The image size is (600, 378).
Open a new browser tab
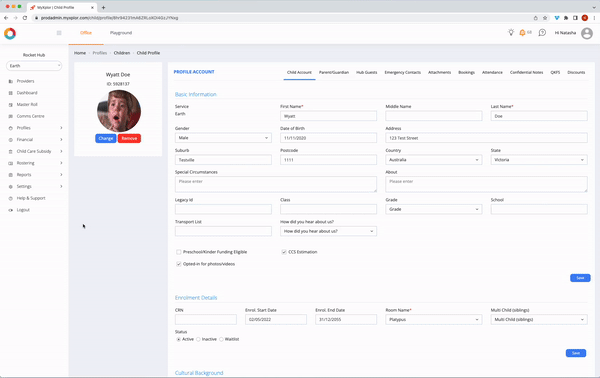pyautogui.click(x=103, y=7)
